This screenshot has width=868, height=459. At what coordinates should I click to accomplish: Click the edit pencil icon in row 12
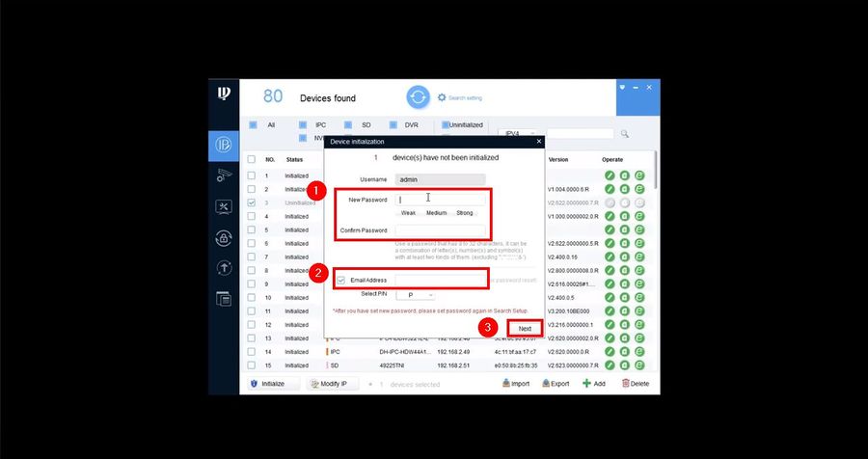(610, 324)
